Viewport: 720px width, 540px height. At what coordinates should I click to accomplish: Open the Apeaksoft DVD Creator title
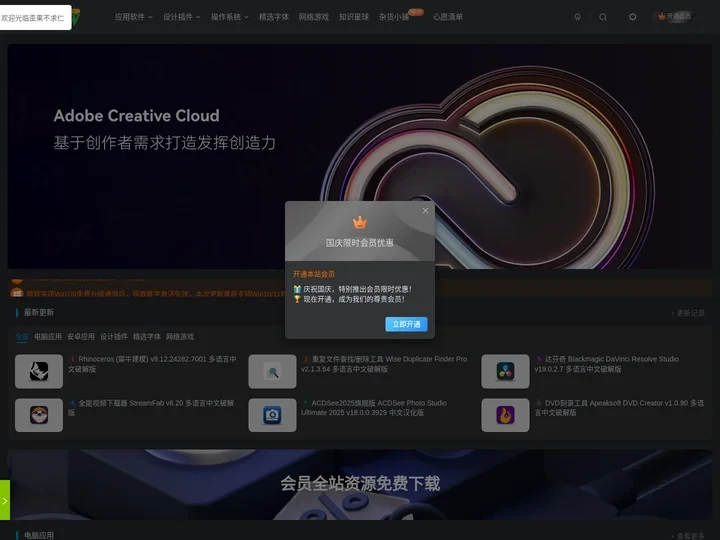619,407
